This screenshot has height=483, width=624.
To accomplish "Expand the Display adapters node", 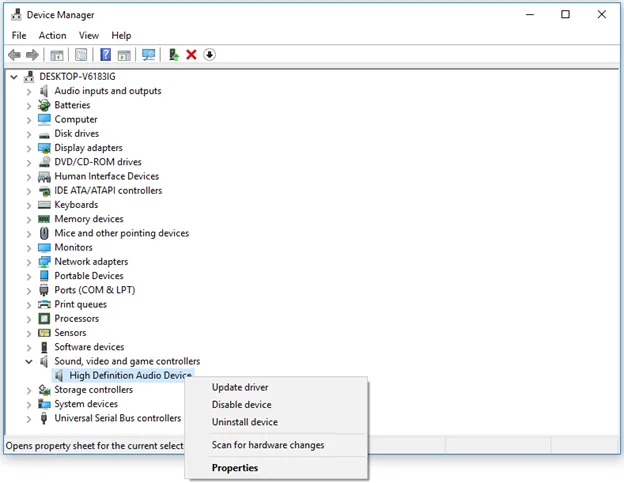I will click(x=29, y=148).
